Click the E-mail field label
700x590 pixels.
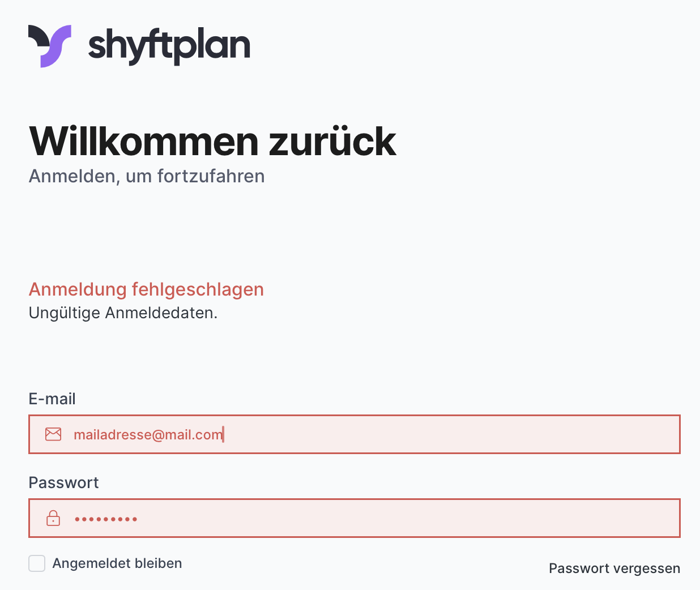pyautogui.click(x=52, y=399)
